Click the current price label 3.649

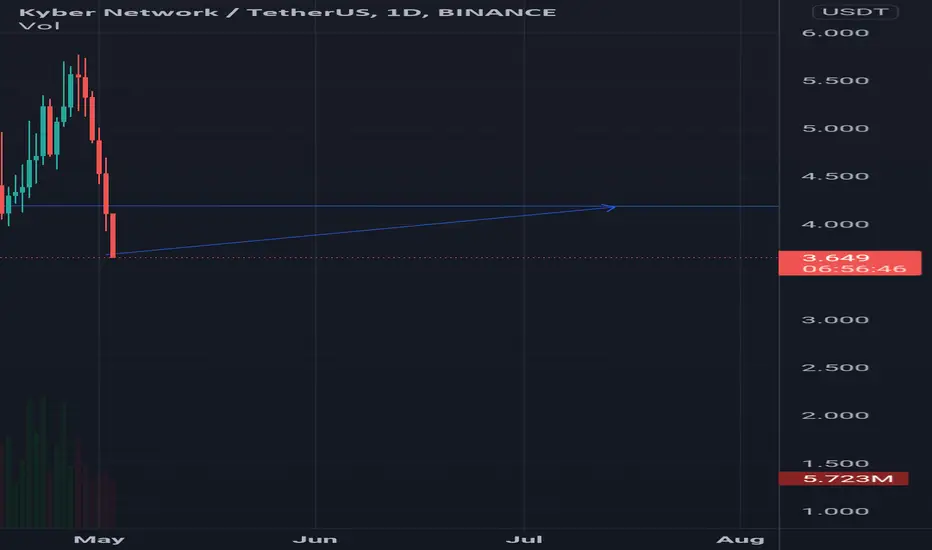pos(836,257)
